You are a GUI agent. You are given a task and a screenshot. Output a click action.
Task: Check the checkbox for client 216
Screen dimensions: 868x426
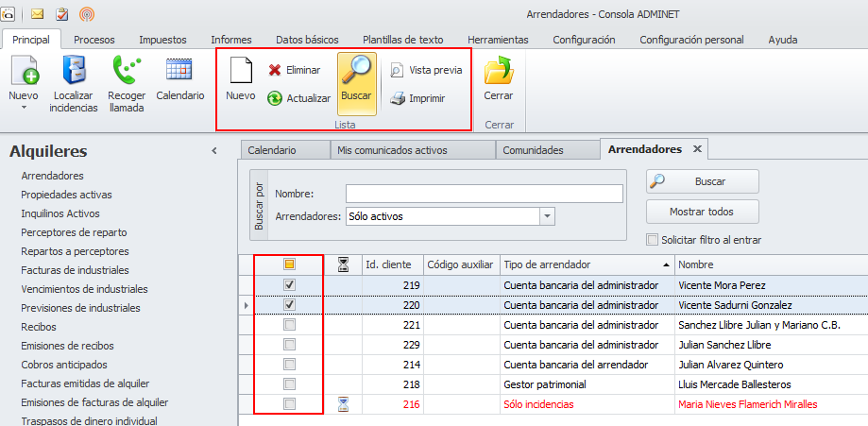click(289, 404)
